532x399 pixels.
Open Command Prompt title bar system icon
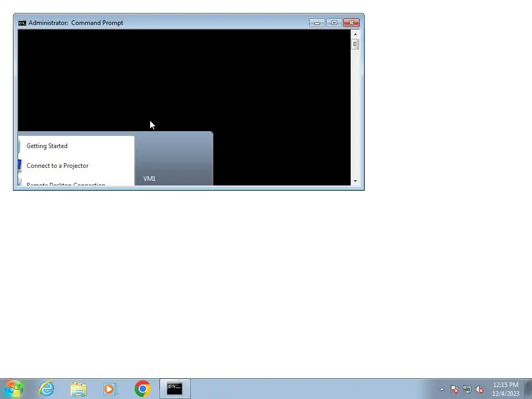(x=22, y=23)
